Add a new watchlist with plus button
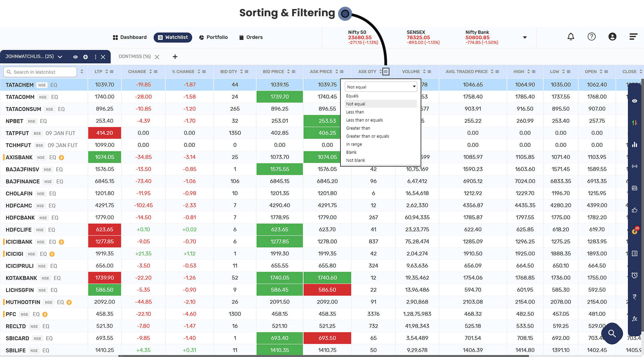 pos(175,57)
